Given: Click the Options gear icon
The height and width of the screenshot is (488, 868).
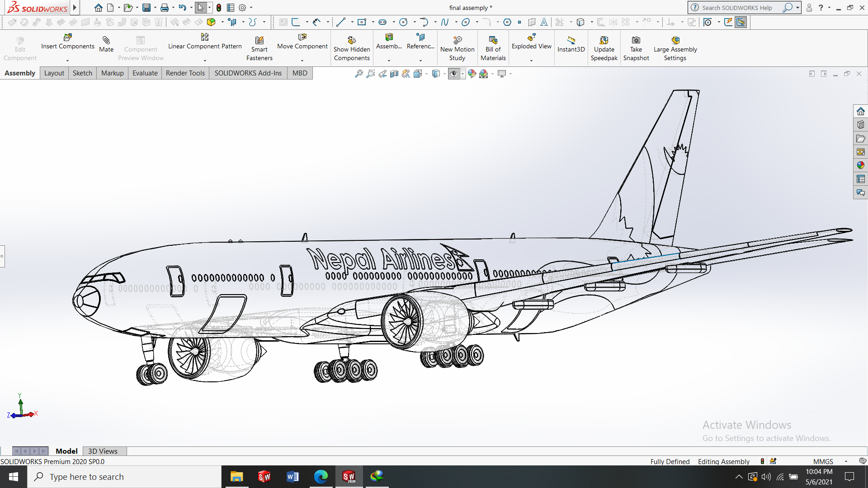Looking at the screenshot, I should point(242,8).
